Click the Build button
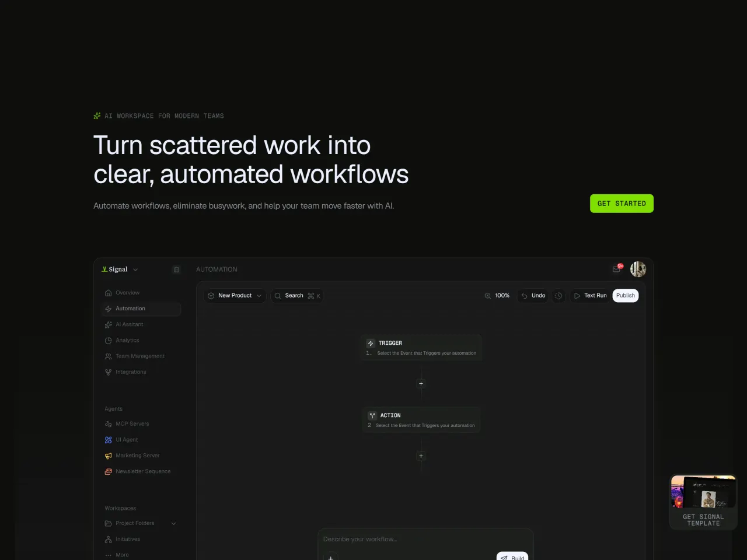This screenshot has height=560, width=747. (512, 556)
